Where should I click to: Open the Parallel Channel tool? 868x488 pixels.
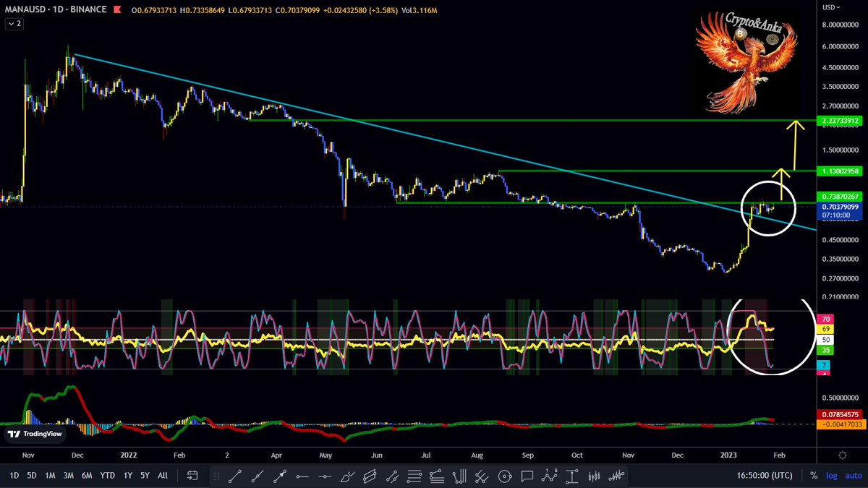(x=371, y=476)
